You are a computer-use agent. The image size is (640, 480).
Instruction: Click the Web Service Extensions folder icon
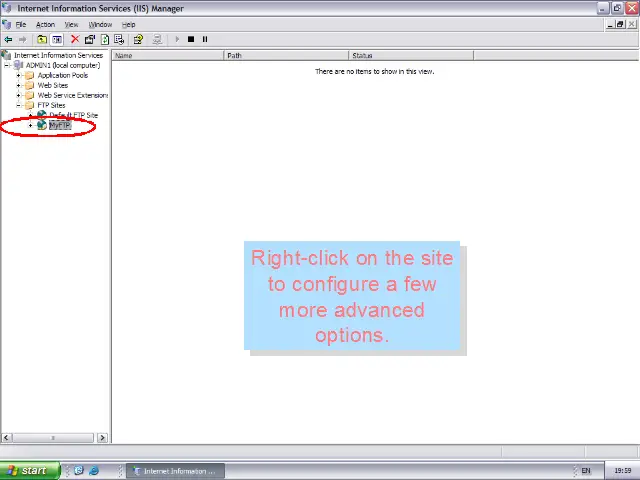(x=29, y=95)
